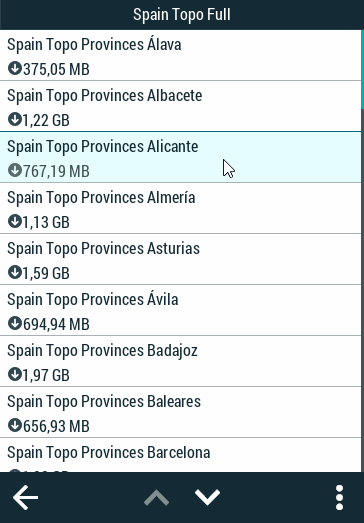This screenshot has height=523, width=364.
Task: Click download icon for Almería 1,13 GB
Action: point(15,221)
